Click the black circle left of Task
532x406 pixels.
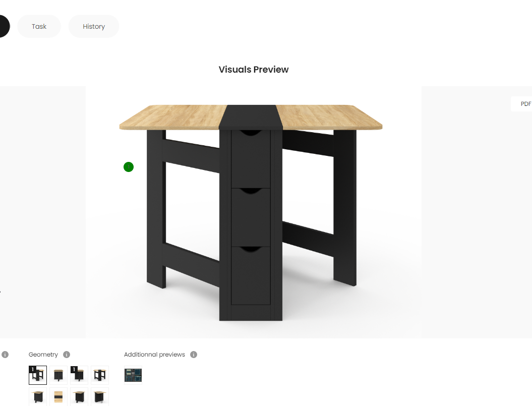[x=4, y=26]
